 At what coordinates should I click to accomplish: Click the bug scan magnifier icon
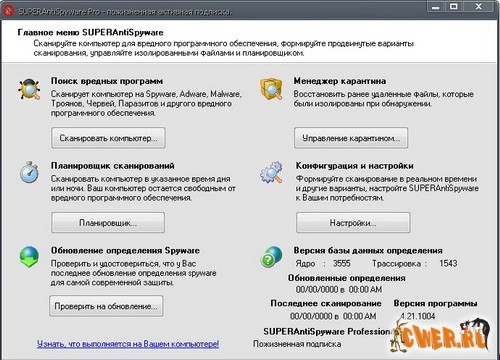[x=29, y=89]
